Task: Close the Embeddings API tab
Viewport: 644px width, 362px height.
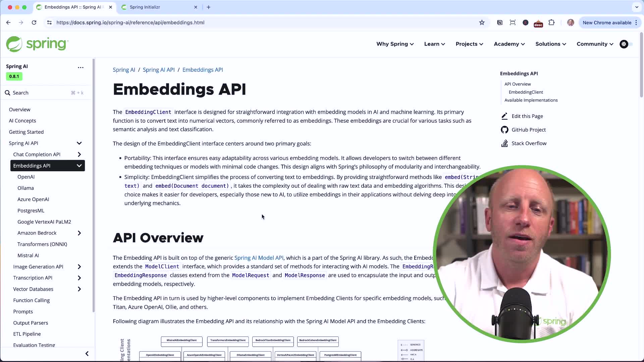Action: tap(110, 7)
